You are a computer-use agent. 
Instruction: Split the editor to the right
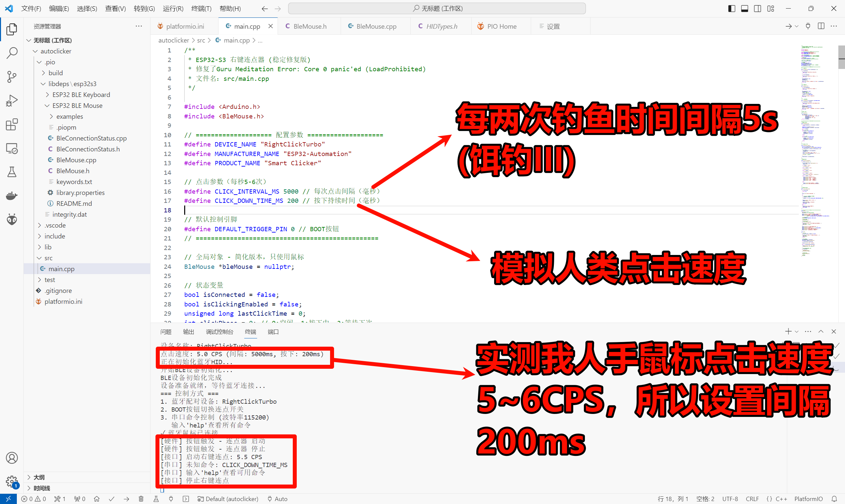coord(821,26)
